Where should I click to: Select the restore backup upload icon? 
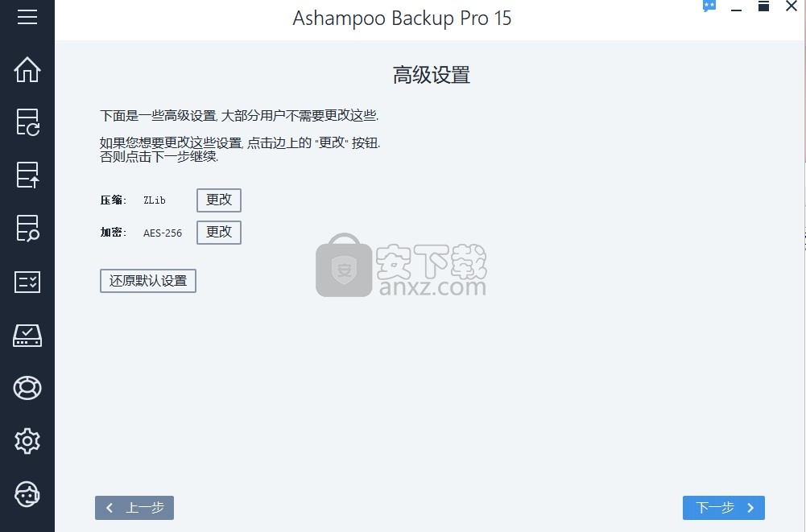[27, 175]
